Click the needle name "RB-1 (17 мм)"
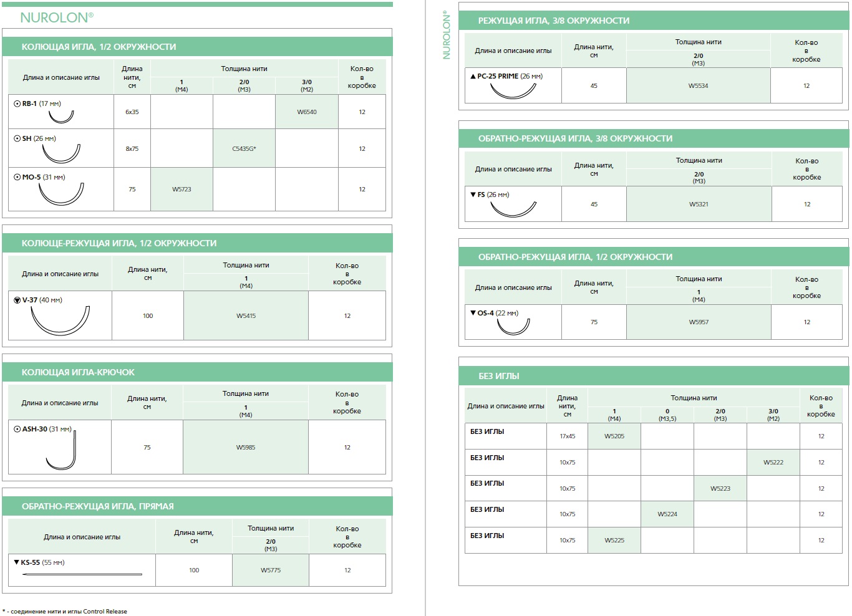This screenshot has width=852, height=616. pos(41,103)
